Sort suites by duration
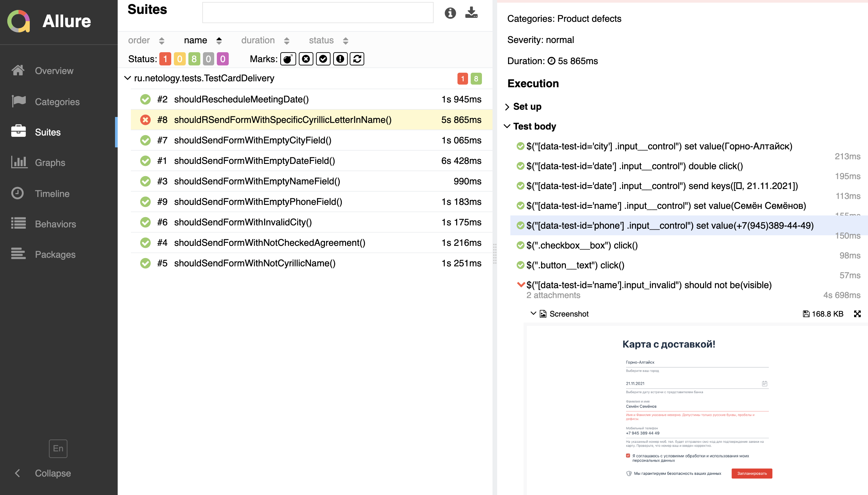Image resolution: width=868 pixels, height=495 pixels. (x=265, y=40)
